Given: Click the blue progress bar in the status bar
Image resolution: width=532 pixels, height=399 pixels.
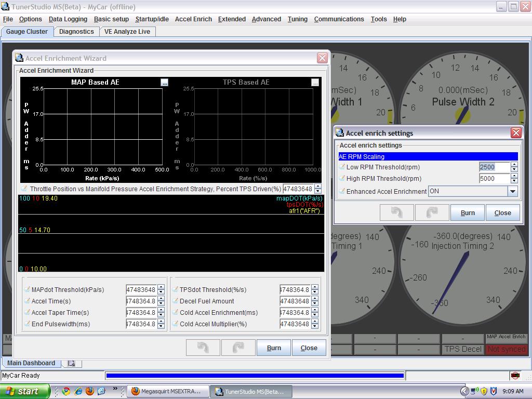Looking at the screenshot, I should pos(255,376).
